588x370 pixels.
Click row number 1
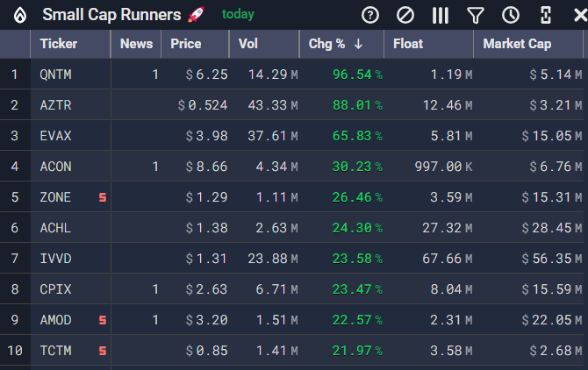15,75
